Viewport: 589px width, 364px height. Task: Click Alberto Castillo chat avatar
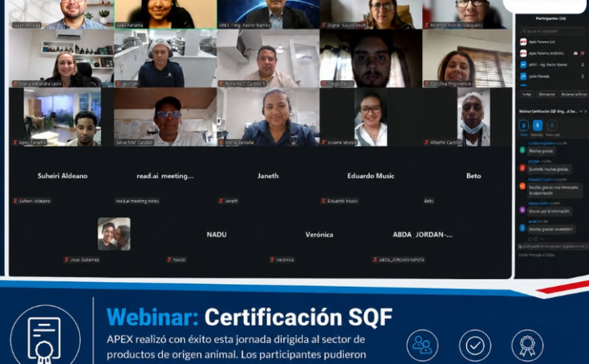(x=522, y=210)
